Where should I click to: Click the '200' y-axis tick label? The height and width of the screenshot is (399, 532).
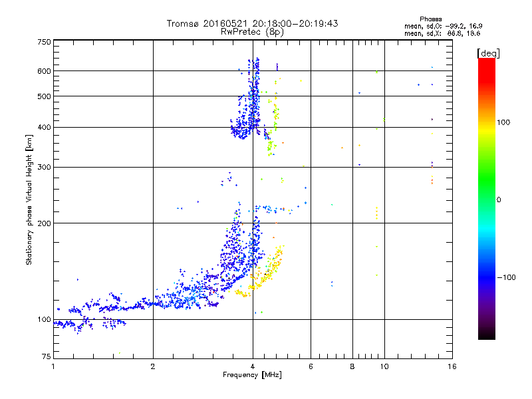(45, 223)
